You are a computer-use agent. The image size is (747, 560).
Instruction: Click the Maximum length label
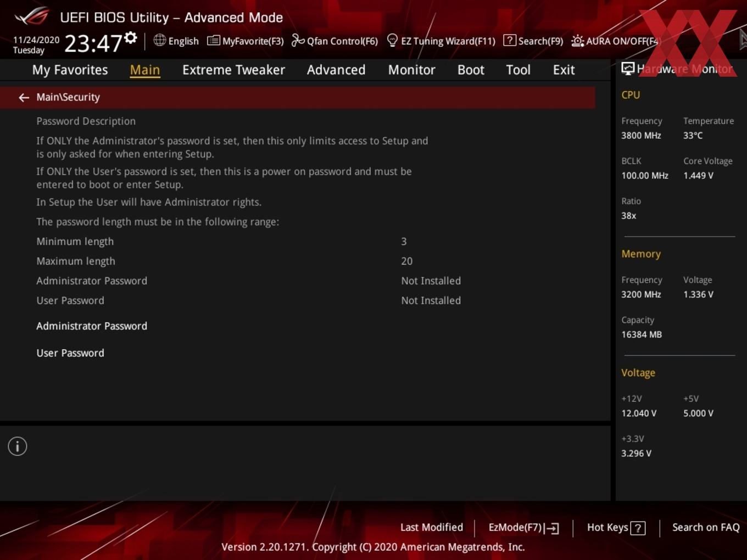pyautogui.click(x=76, y=261)
